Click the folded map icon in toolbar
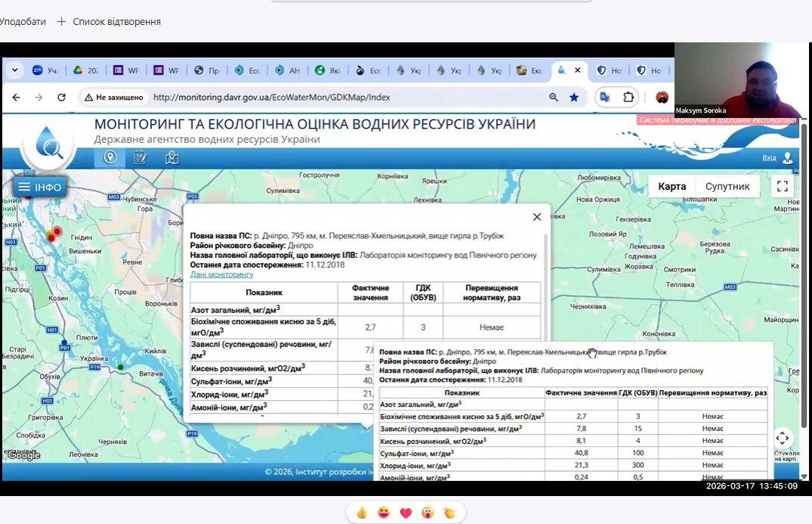 [172, 157]
